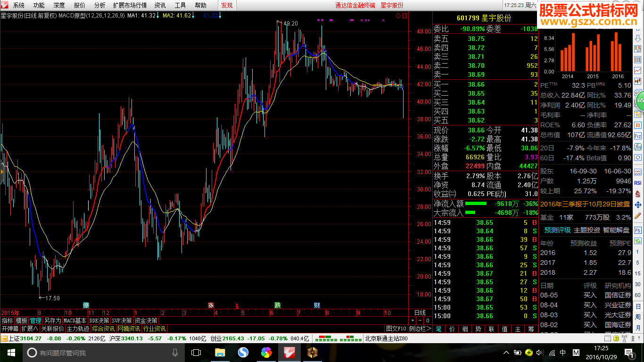
Task: Click 08-05 买入 国信证券 rating row
Action: (586, 295)
